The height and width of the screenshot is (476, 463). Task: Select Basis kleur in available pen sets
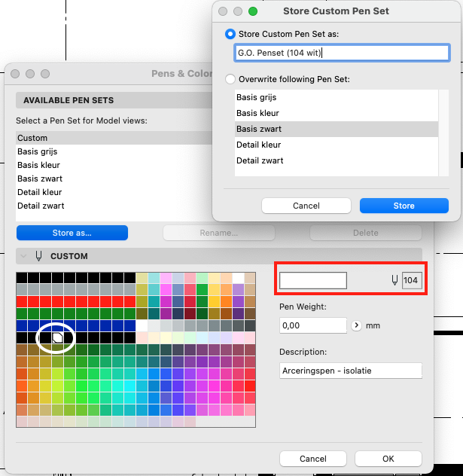114,165
